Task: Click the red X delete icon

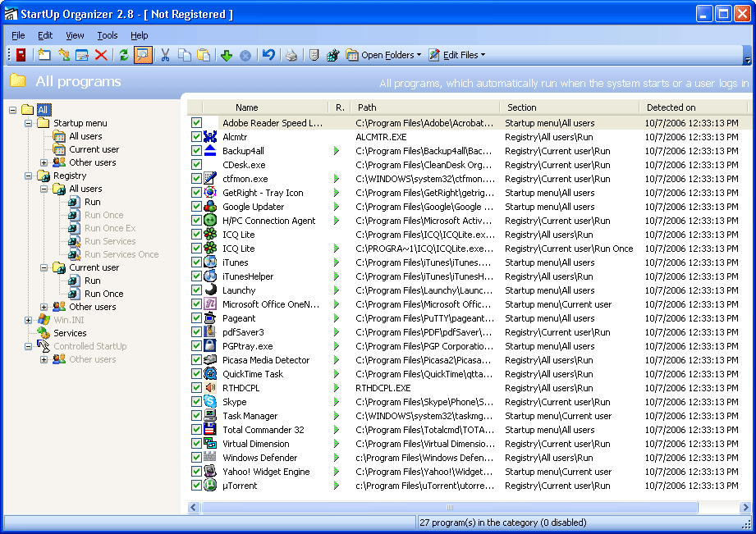Action: click(101, 55)
